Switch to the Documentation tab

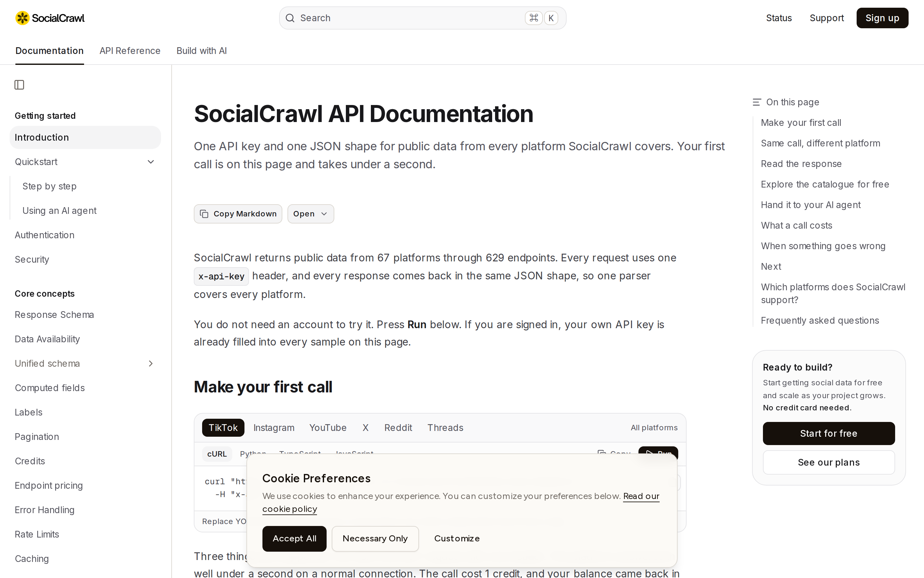(49, 51)
